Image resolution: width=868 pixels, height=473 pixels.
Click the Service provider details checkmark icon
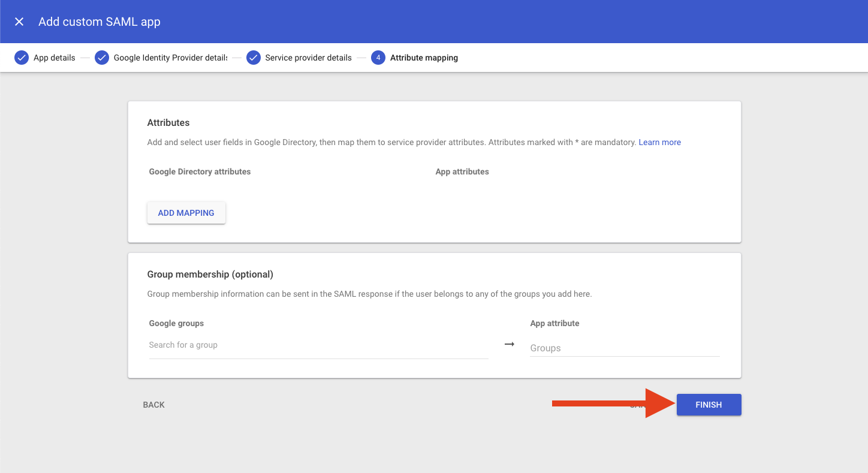coord(254,58)
